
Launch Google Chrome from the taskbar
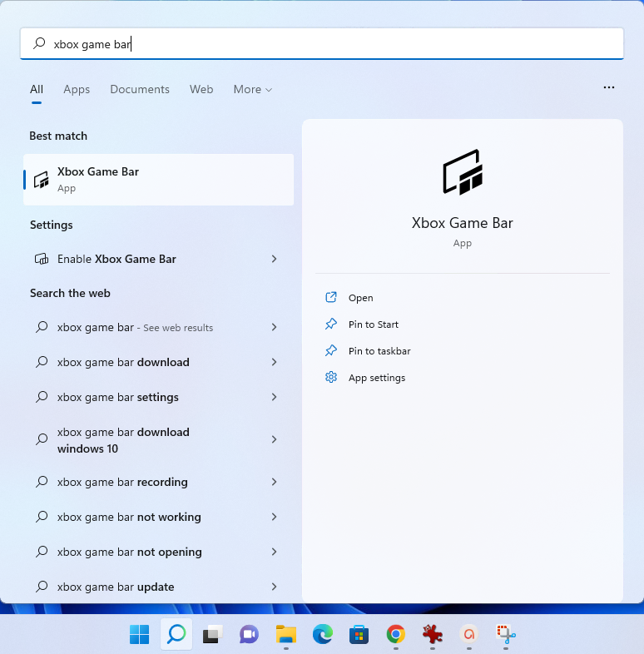pyautogui.click(x=395, y=634)
